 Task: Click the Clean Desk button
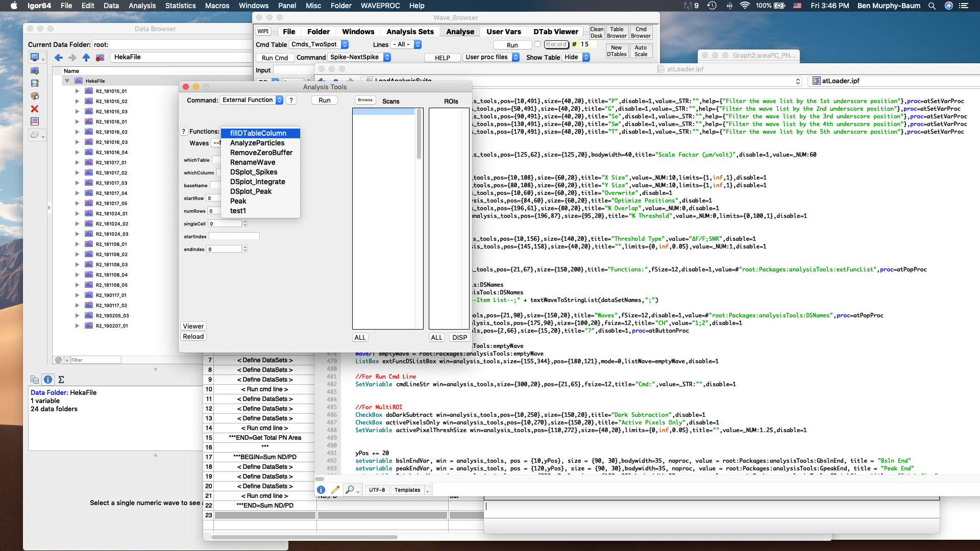597,33
